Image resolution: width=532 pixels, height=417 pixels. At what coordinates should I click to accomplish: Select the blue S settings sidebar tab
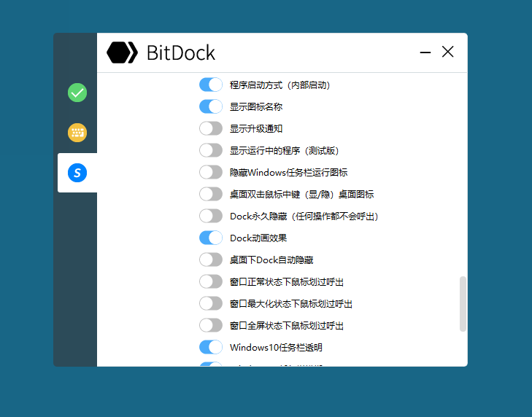point(77,173)
